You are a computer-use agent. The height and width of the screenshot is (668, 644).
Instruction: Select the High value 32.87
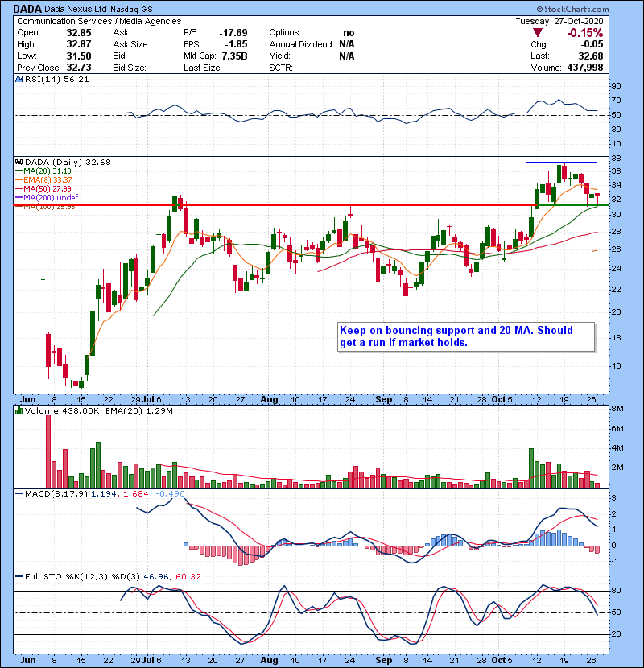click(x=79, y=44)
